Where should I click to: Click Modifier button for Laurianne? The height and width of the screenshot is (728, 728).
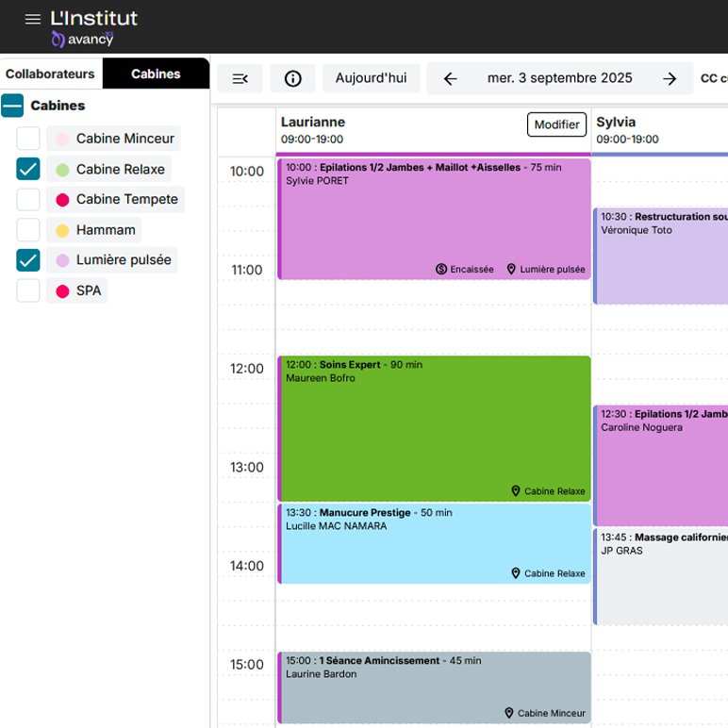pos(556,124)
